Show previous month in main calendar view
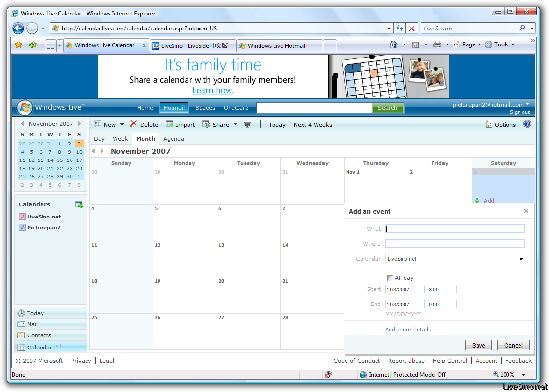 93,151
